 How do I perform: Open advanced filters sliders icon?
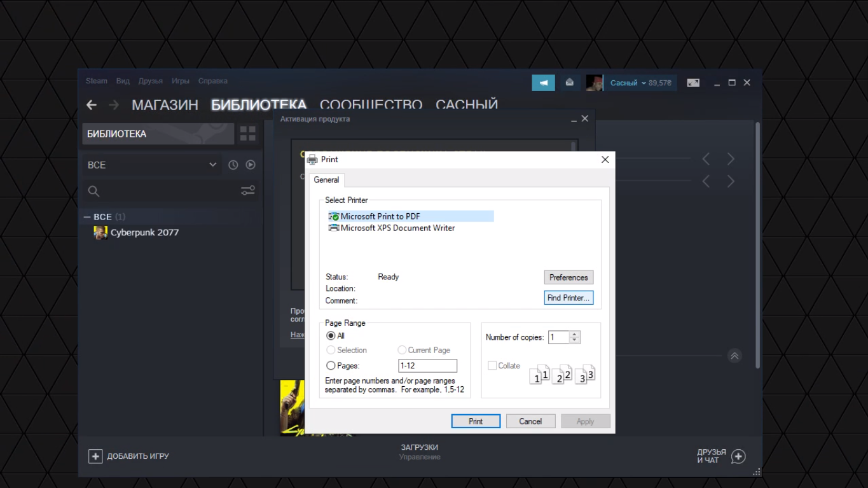click(x=248, y=190)
